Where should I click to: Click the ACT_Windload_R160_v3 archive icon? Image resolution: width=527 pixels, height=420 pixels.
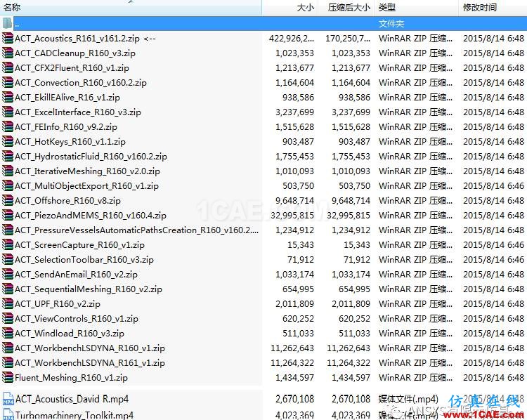point(8,334)
